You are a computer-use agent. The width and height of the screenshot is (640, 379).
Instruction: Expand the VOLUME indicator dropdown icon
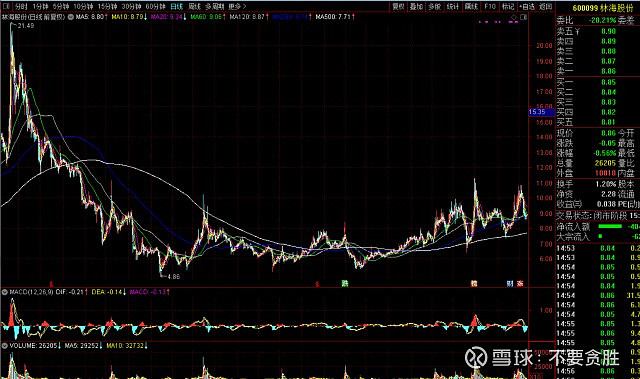pos(5,346)
